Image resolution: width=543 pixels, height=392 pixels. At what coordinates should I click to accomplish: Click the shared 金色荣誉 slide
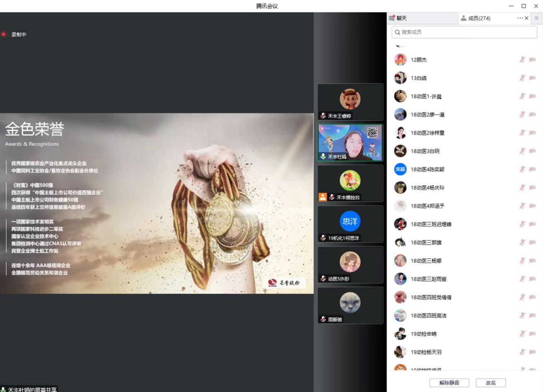(x=157, y=203)
